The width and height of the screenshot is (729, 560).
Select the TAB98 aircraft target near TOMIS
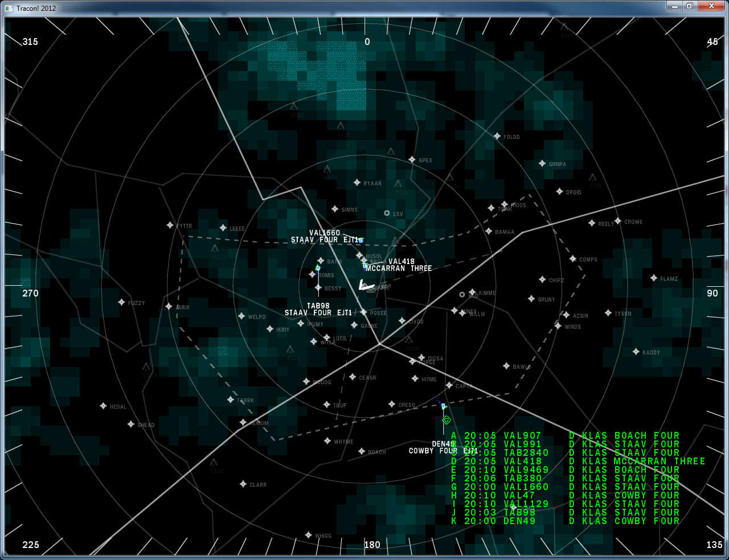point(318,268)
